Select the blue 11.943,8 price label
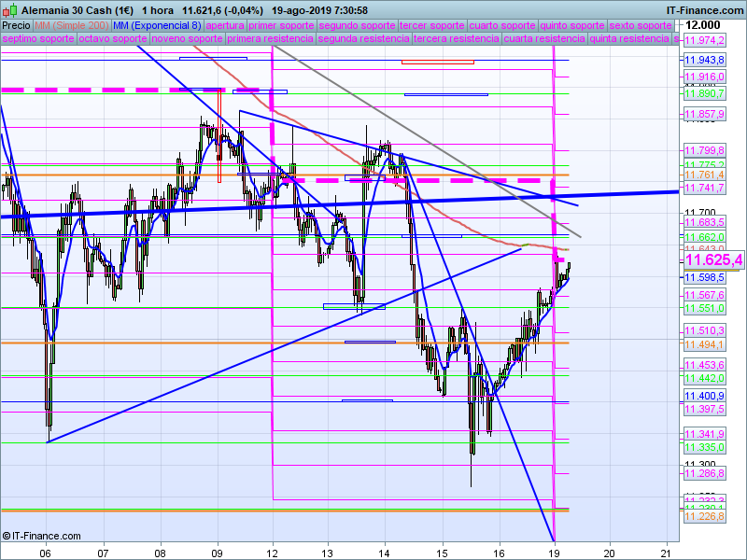 (x=705, y=59)
